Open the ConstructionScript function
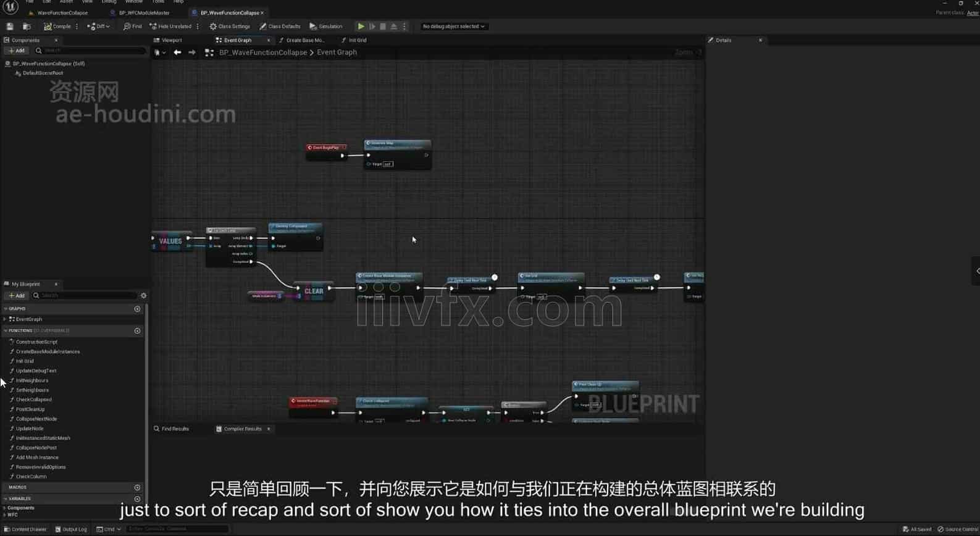Screen dimensions: 980x536 36,342
